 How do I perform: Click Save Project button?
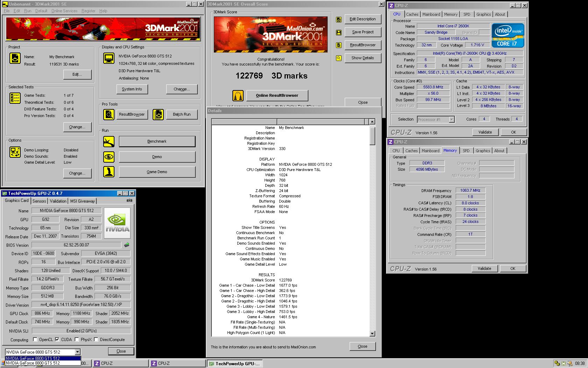[x=363, y=32]
